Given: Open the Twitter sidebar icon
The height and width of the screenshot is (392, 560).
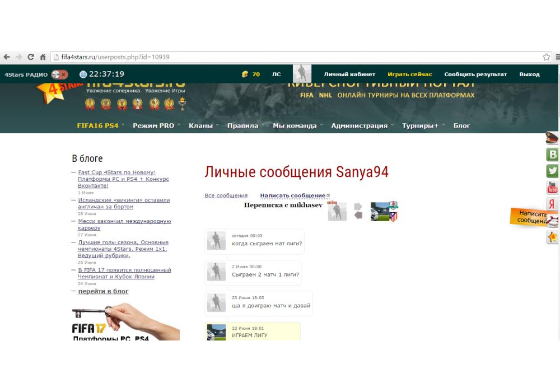Looking at the screenshot, I should (553, 171).
